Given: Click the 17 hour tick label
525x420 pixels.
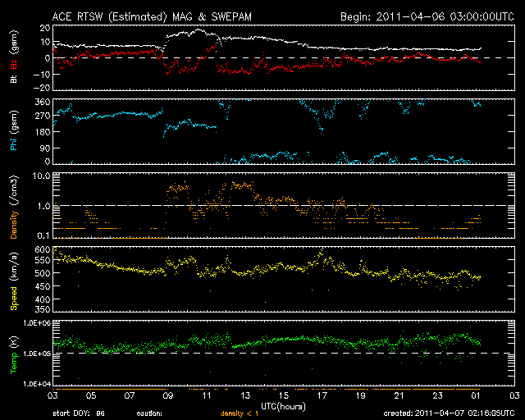Looking at the screenshot, I should point(322,396).
